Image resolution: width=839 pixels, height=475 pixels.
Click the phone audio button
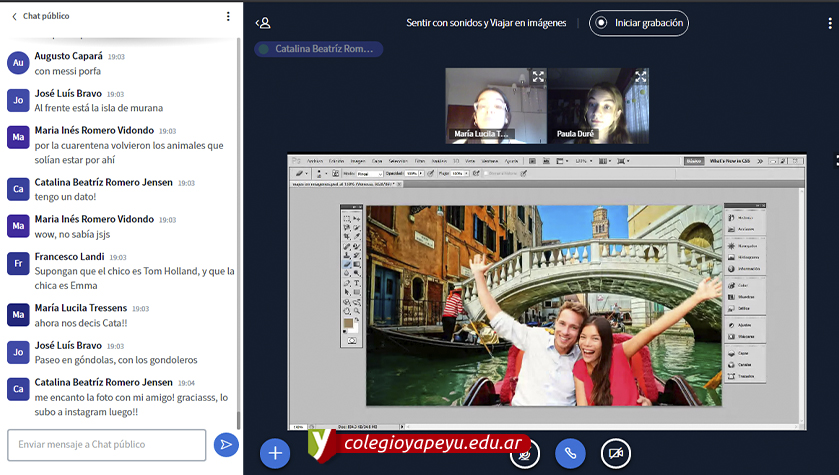tap(570, 453)
